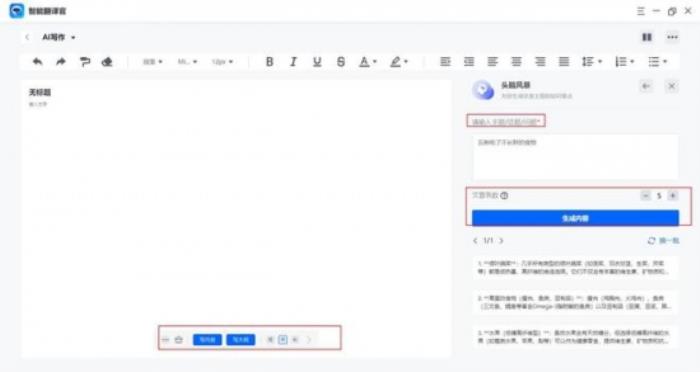
Task: Select the second generated suggestion
Action: tap(575, 302)
